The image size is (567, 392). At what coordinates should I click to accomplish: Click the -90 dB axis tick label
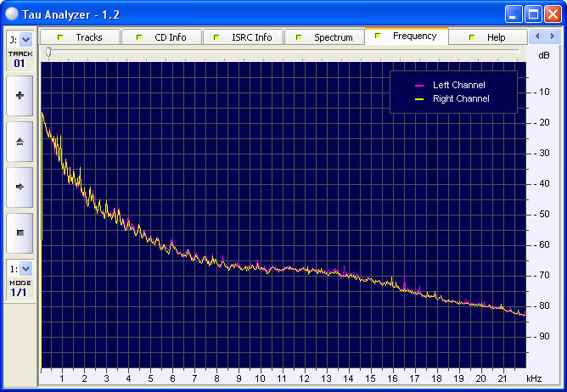tap(542, 336)
